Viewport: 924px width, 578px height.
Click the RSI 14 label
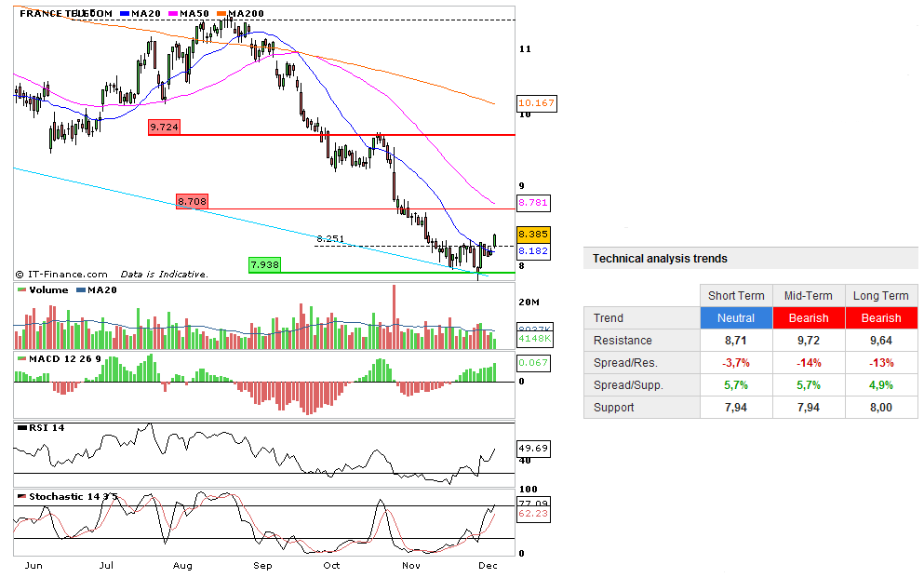click(x=47, y=428)
